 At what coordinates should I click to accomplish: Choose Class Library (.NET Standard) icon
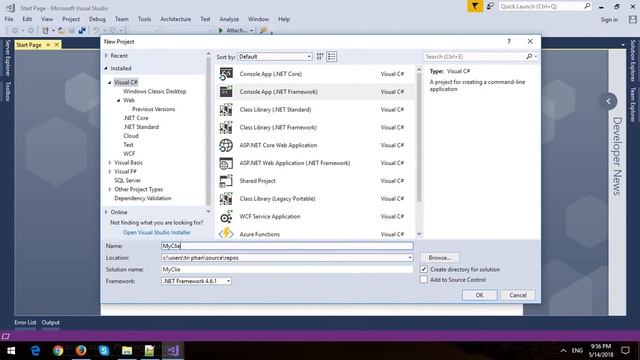coord(226,109)
